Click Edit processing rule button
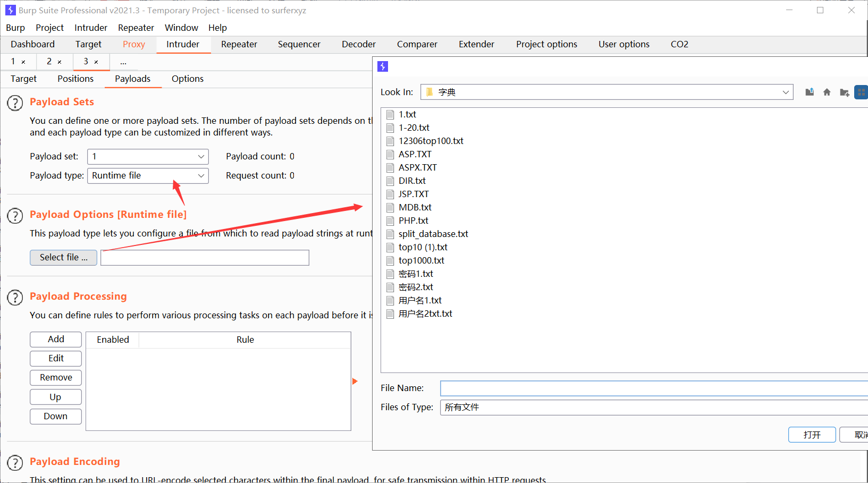 pos(56,358)
